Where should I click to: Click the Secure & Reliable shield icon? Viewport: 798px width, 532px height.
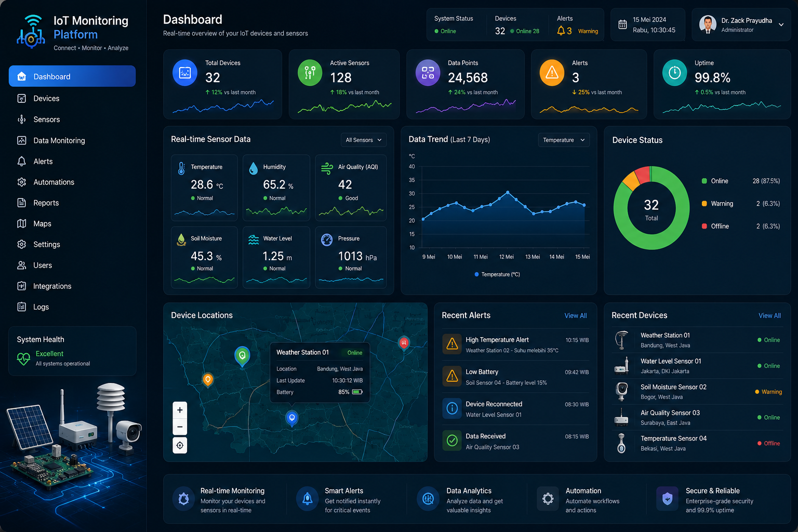[668, 499]
